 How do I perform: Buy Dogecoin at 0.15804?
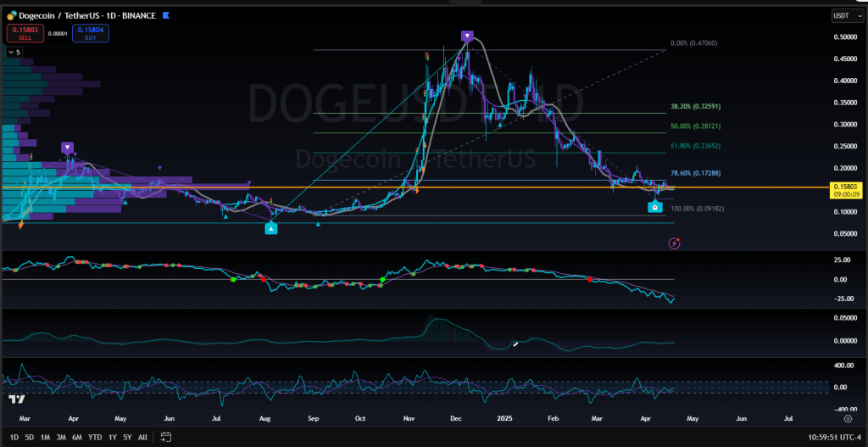pyautogui.click(x=90, y=34)
